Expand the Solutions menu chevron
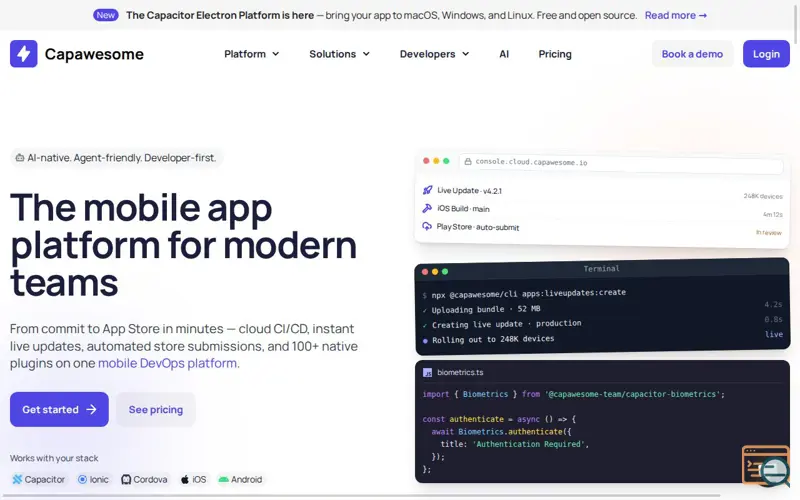Viewport: 800px width, 500px height. tap(366, 54)
